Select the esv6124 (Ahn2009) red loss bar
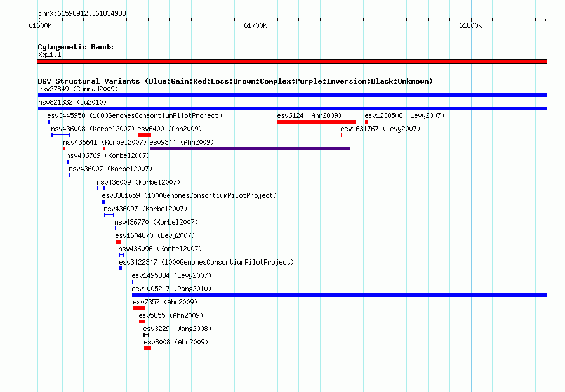Screen dimensions: 565x392 point(317,122)
